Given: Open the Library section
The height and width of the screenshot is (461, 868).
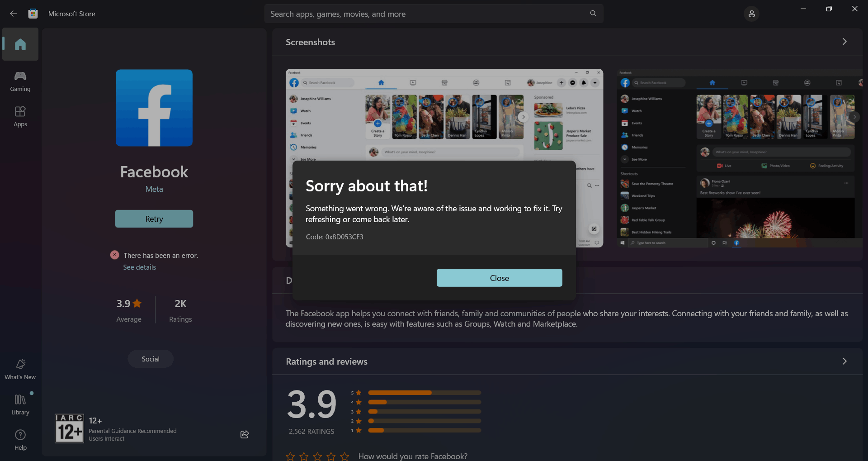Looking at the screenshot, I should pos(20,404).
